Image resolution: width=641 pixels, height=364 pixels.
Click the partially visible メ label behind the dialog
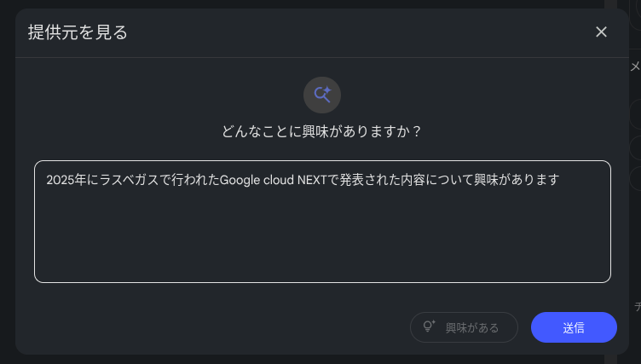[635, 66]
